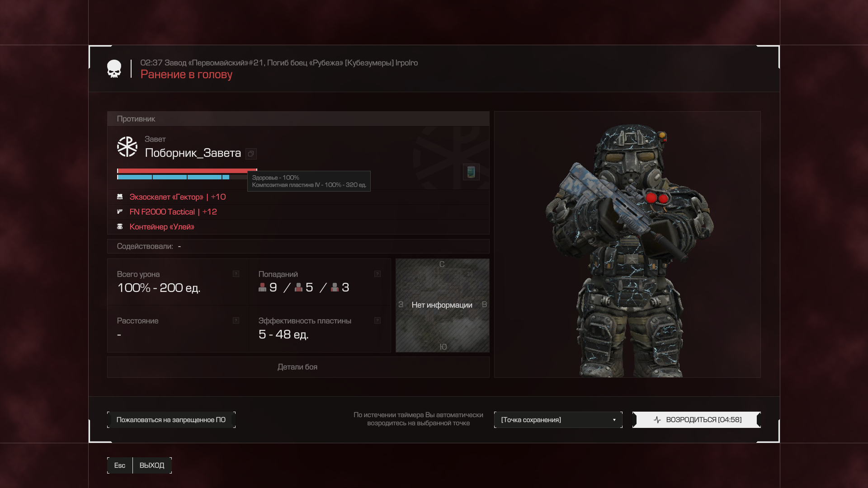Click the Здоровье - 100% tooltip line
The image size is (868, 488).
(276, 178)
